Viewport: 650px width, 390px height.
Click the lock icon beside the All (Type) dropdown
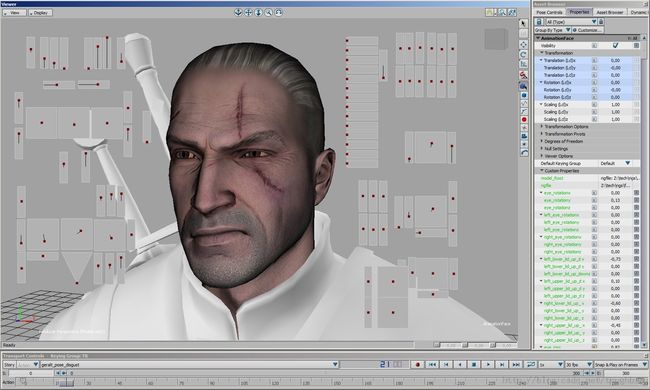[601, 22]
